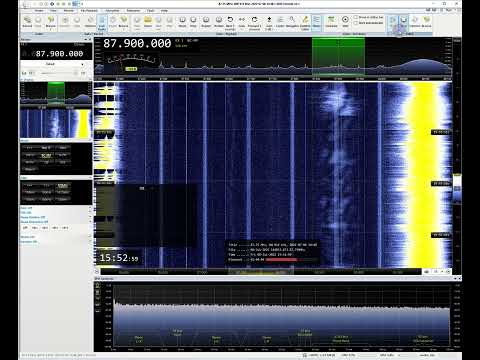This screenshot has height=360, width=480.
Task: Click the Restart playback icon
Action: click(219, 21)
